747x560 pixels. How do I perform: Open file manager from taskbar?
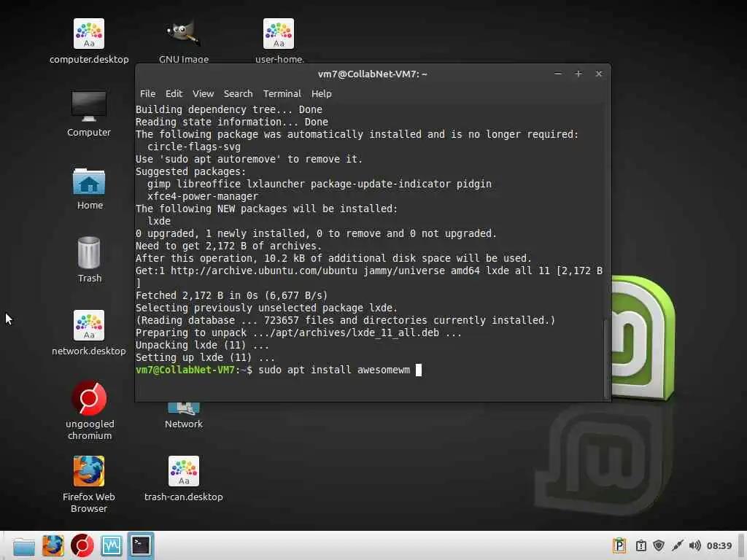[24, 545]
